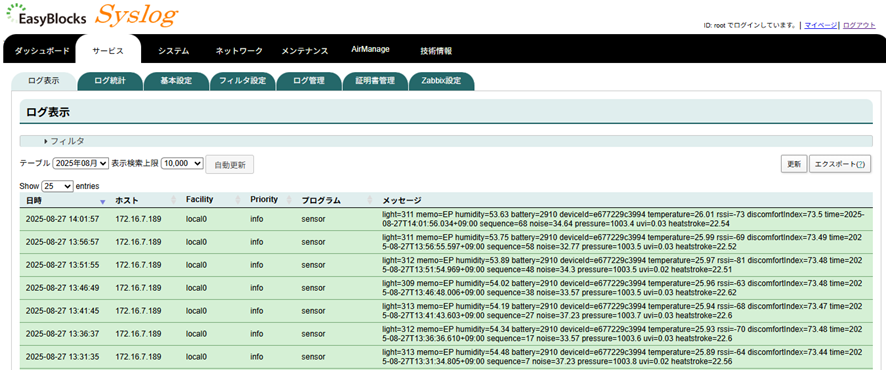Open the ネットワーク menu
This screenshot has width=886, height=370.
tap(239, 51)
